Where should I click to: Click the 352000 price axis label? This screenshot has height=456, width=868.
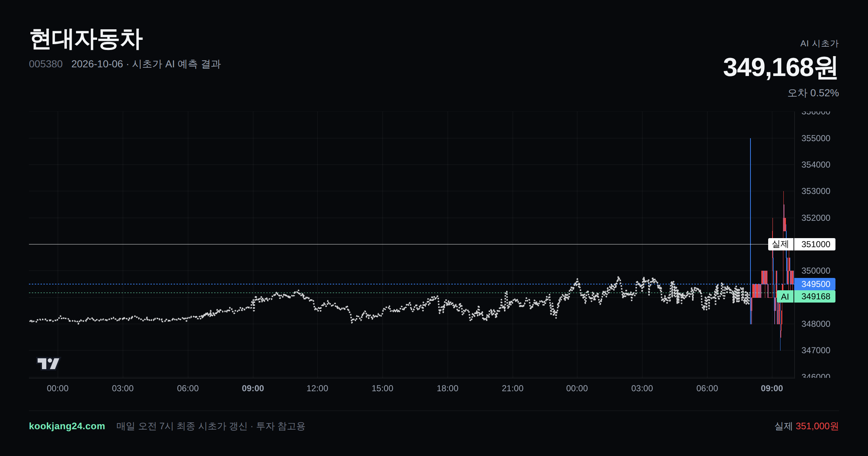coord(816,218)
